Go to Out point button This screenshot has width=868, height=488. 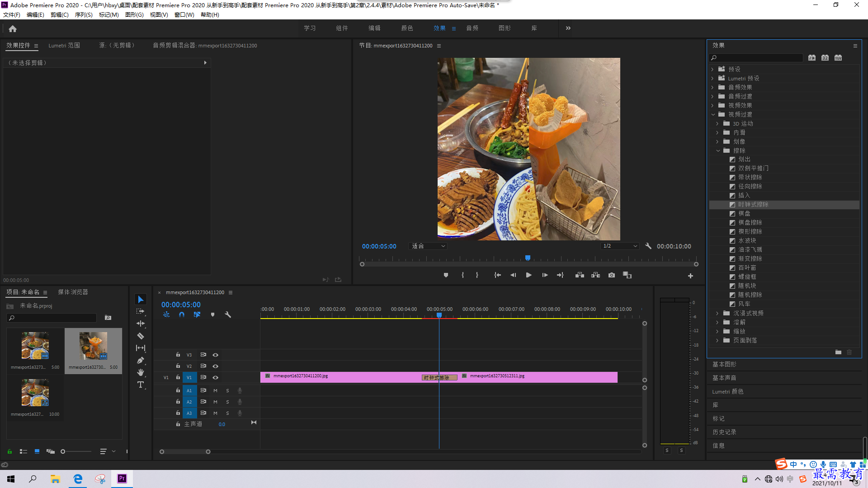[561, 275]
